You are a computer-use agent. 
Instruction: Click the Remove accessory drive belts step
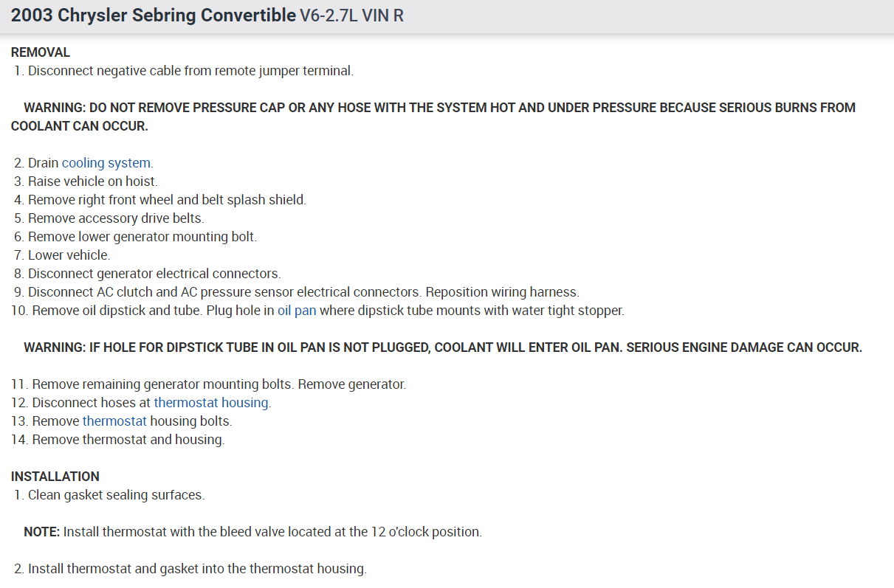click(115, 218)
